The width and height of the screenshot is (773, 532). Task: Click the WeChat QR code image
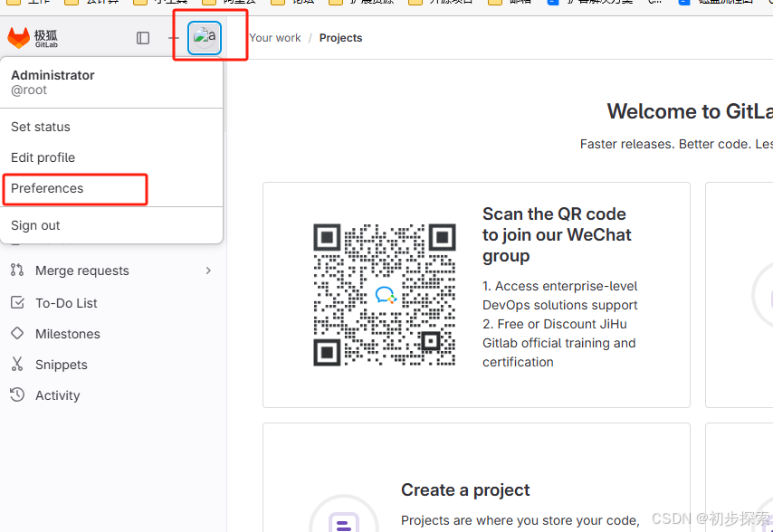385,295
